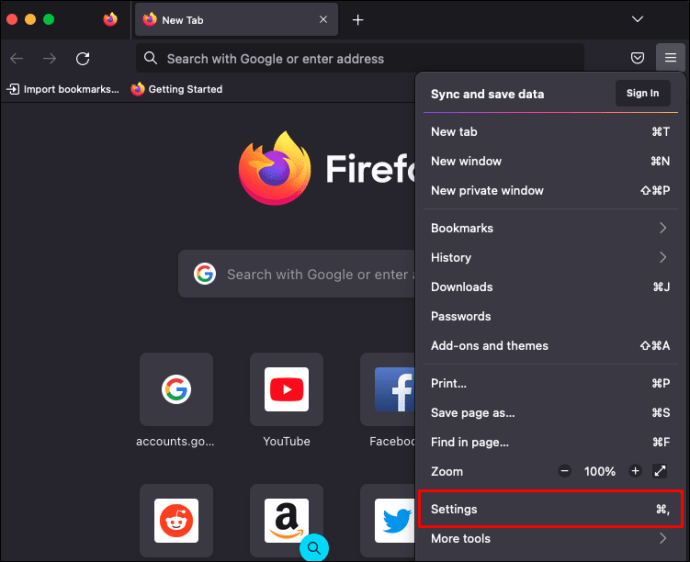
Task: Decrease zoom with minus button
Action: tap(565, 471)
